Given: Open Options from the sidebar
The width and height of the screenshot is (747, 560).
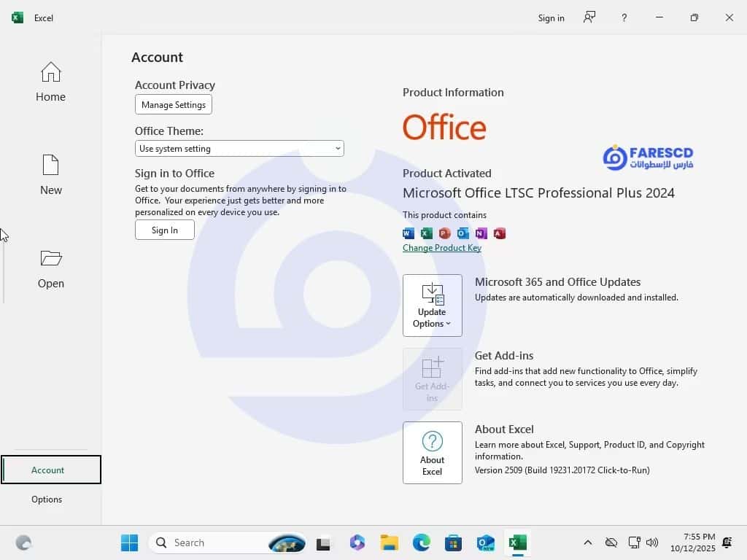Looking at the screenshot, I should [x=47, y=499].
